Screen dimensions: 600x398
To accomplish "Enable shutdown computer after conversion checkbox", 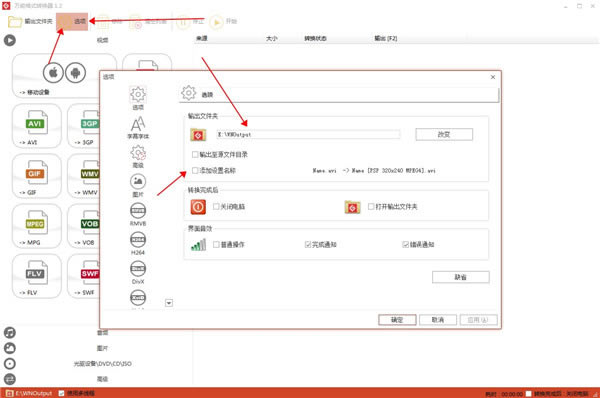I will point(216,207).
